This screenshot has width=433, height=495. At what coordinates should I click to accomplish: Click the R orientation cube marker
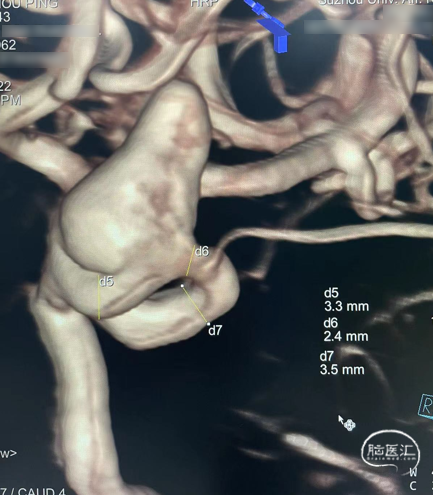point(426,405)
